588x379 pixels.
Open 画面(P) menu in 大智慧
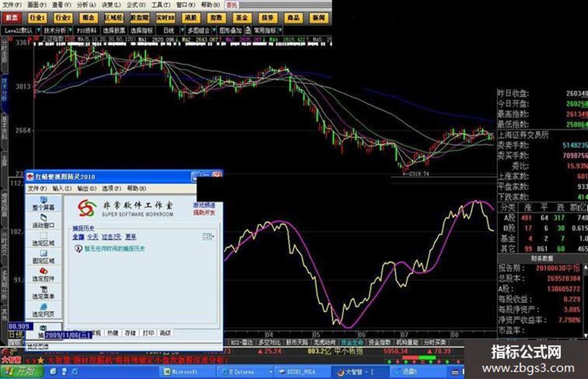tap(37, 5)
